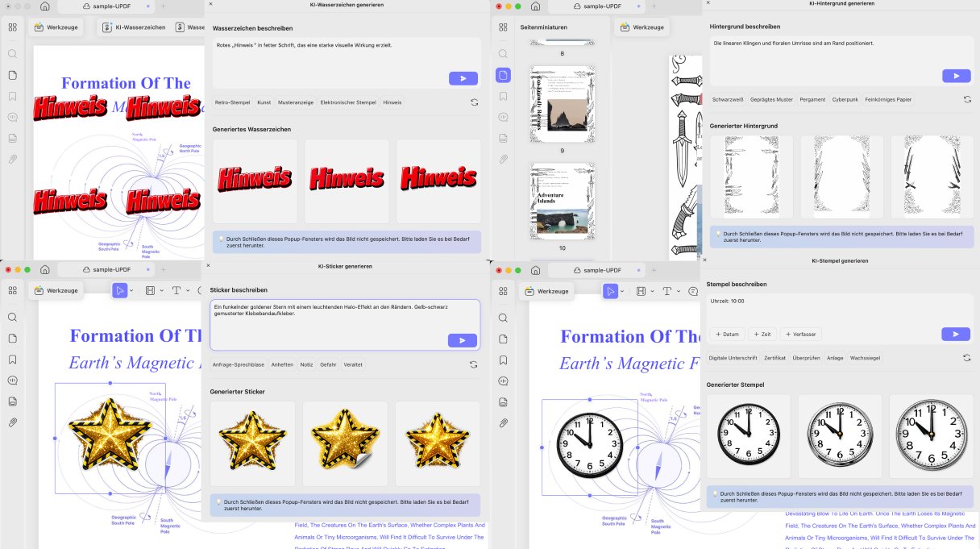Send the stamp description prompt

(x=956, y=334)
